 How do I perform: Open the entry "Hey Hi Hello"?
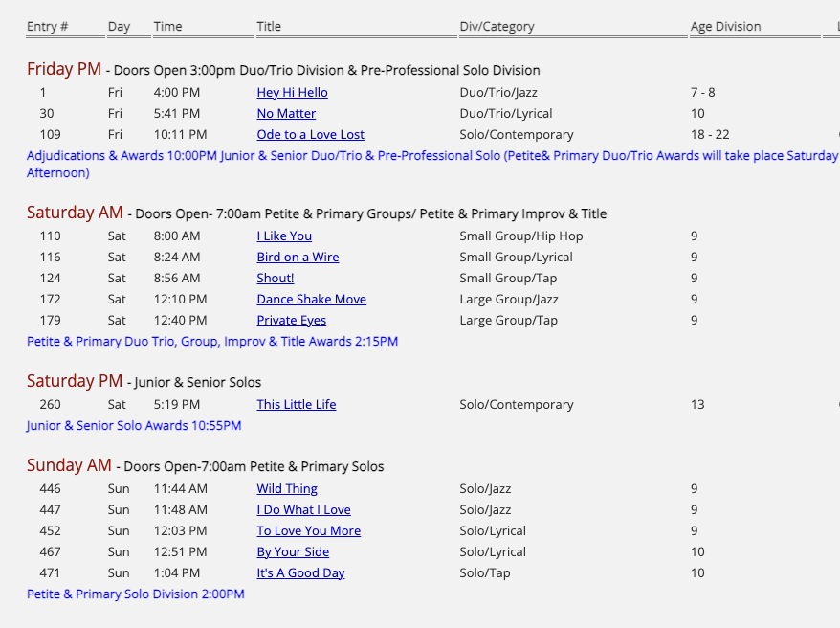pyautogui.click(x=292, y=92)
